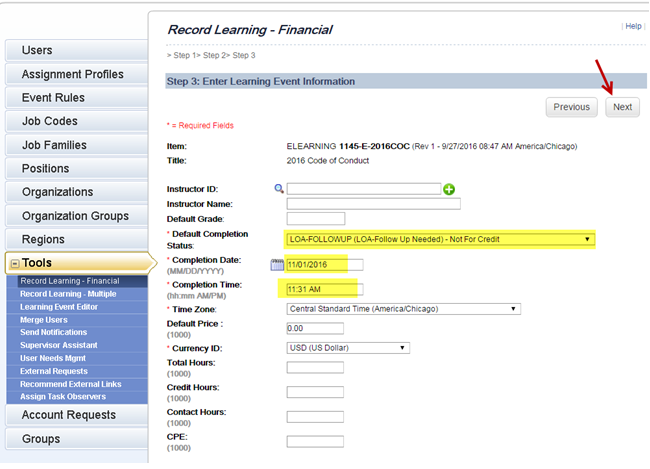This screenshot has height=469, width=650.
Task: Click the 2016 Code of Conduct title text
Action: pos(327,161)
